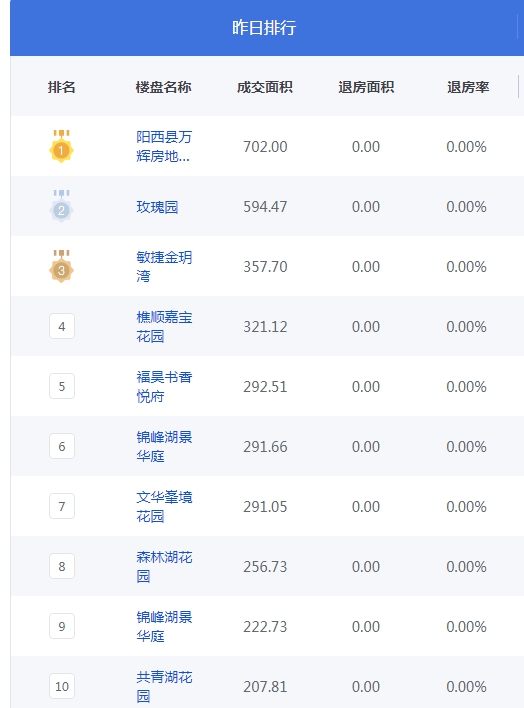Image resolution: width=524 pixels, height=708 pixels.
Task: Open the 玫瑰园 property link
Action: tap(157, 207)
